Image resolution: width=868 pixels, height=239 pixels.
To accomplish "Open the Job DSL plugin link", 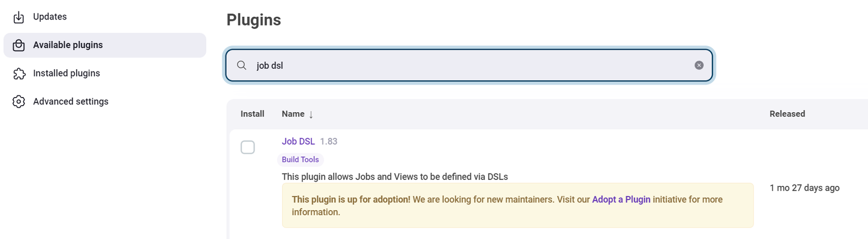I will pos(298,141).
